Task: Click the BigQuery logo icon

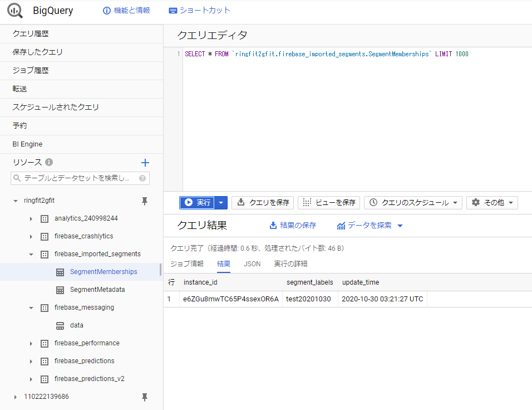Action: pos(15,11)
